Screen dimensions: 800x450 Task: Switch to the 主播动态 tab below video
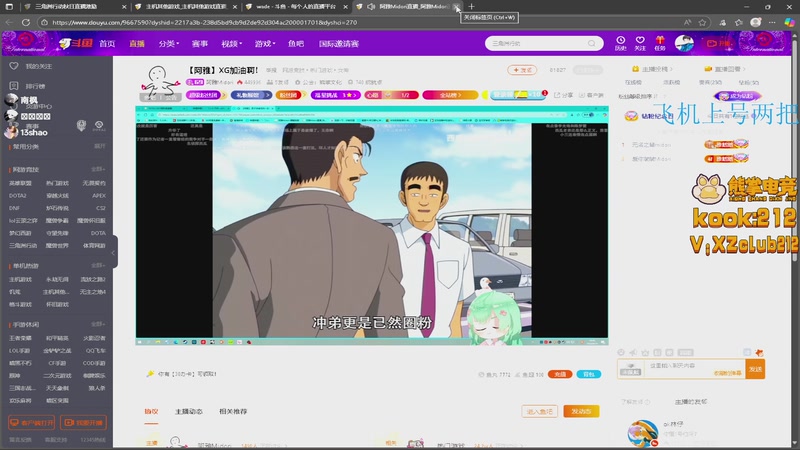click(189, 411)
